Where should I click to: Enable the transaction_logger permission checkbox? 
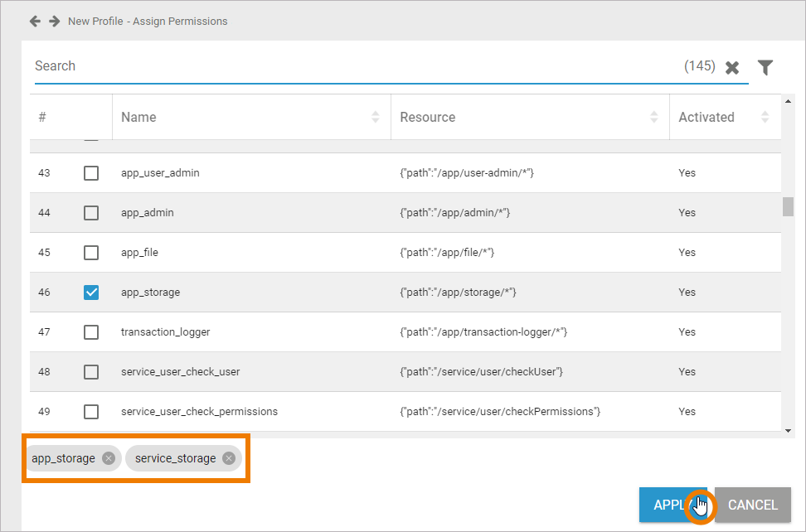(91, 332)
